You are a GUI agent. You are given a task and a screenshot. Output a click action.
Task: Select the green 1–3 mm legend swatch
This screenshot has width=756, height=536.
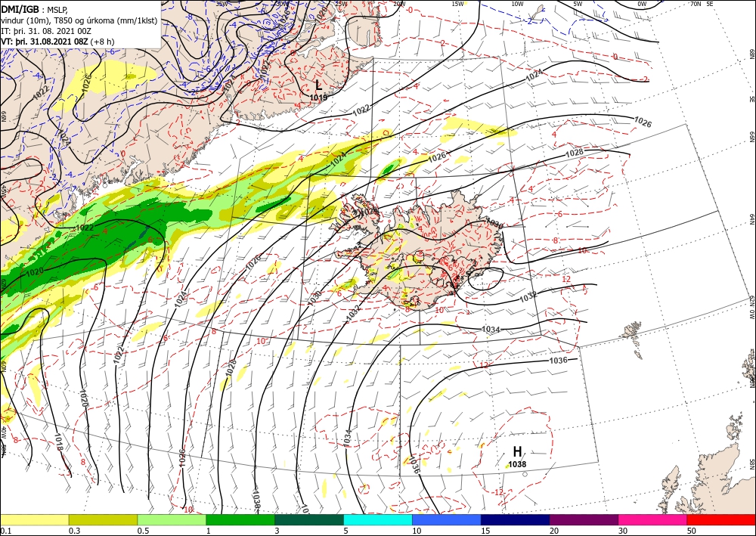240,519
